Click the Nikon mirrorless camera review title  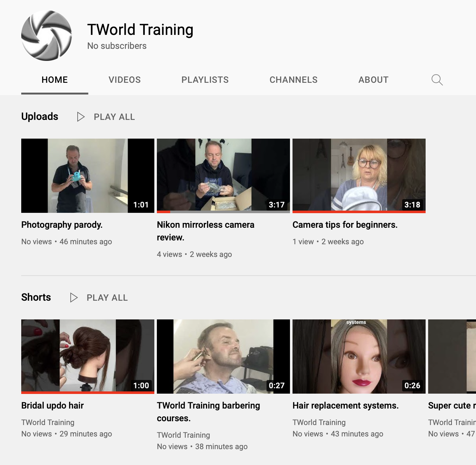click(x=206, y=231)
